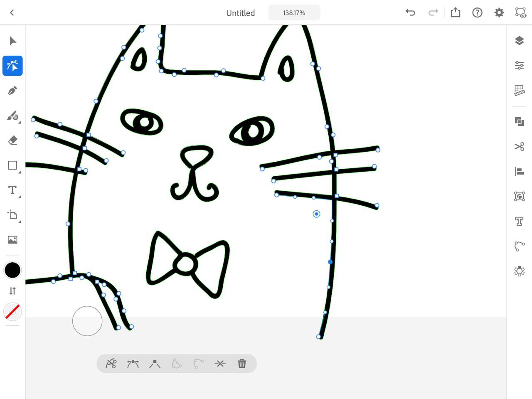Select the Pen tool
This screenshot has height=399, width=532.
click(12, 91)
